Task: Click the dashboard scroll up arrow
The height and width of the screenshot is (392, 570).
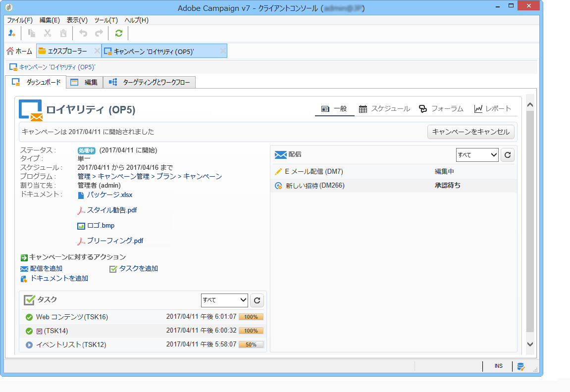Action: tap(530, 105)
